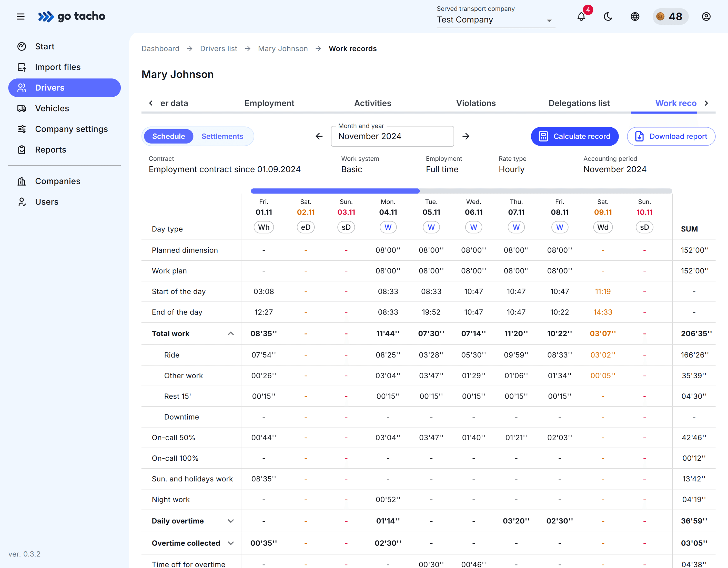The image size is (728, 568).
Task: Click Planned dimension SUM 152'00''
Action: coord(694,250)
